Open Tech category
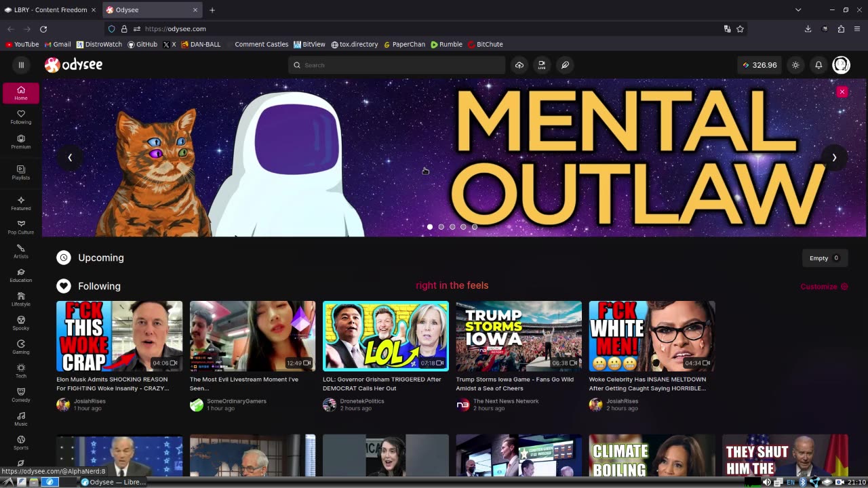 point(21,371)
